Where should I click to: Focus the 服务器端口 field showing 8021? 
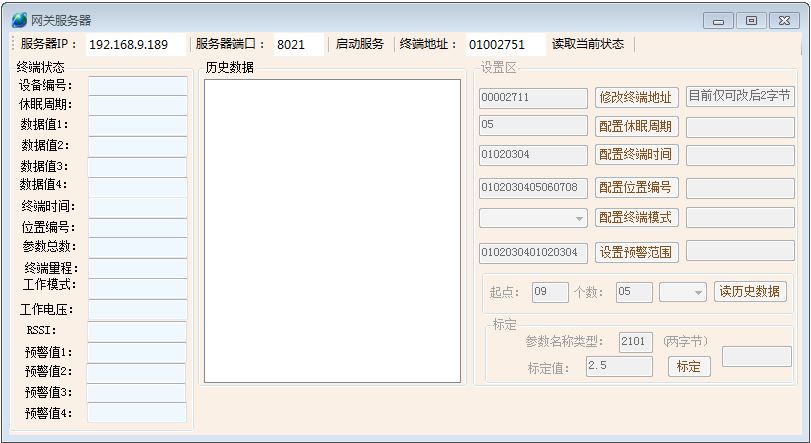pos(299,44)
